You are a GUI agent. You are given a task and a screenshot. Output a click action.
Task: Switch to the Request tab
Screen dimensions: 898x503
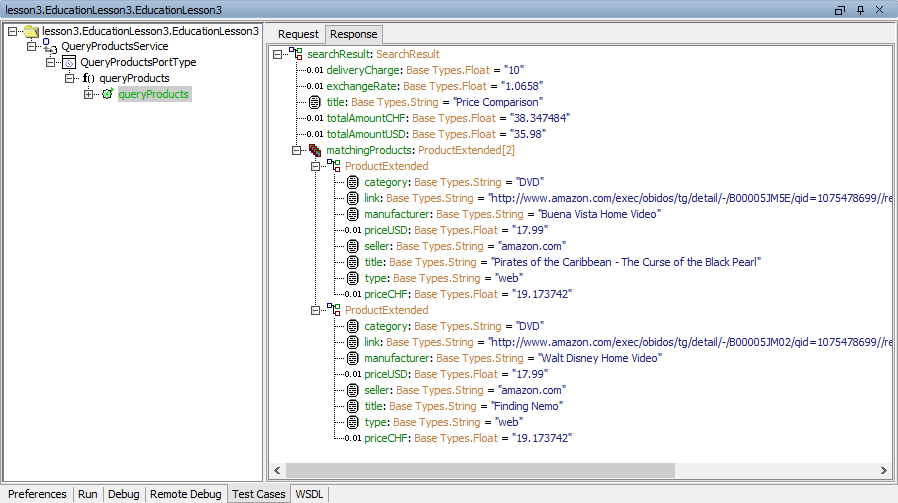pyautogui.click(x=298, y=34)
